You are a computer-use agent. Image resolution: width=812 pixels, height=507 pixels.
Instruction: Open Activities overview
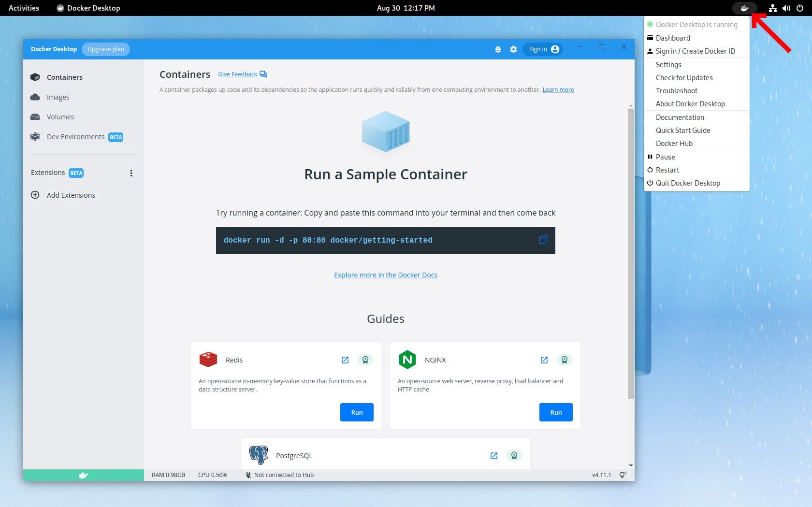(x=24, y=8)
